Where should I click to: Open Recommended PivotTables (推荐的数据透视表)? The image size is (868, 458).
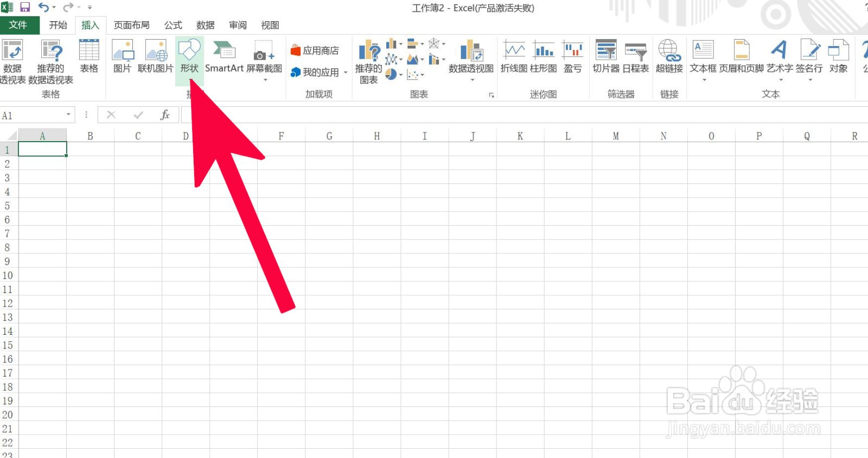click(x=51, y=62)
